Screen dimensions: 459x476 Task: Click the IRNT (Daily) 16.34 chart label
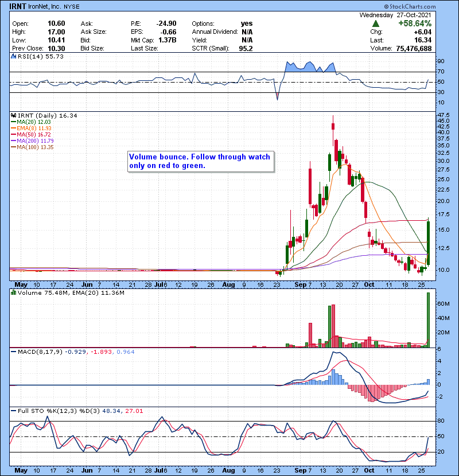tap(48, 115)
